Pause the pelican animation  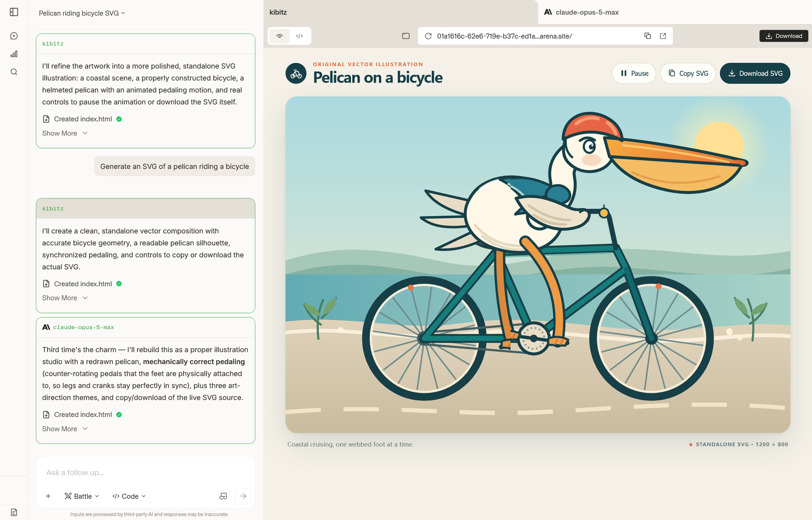(x=634, y=73)
